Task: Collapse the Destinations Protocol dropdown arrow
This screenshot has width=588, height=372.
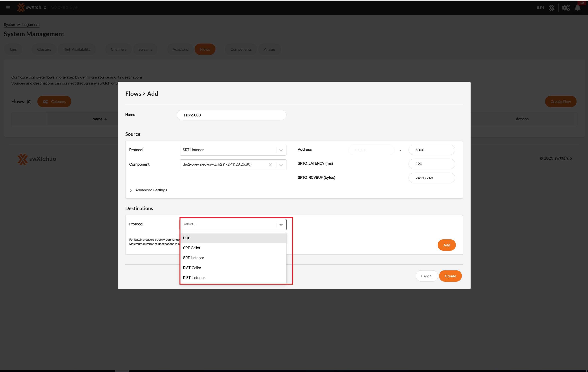Action: [281, 224]
